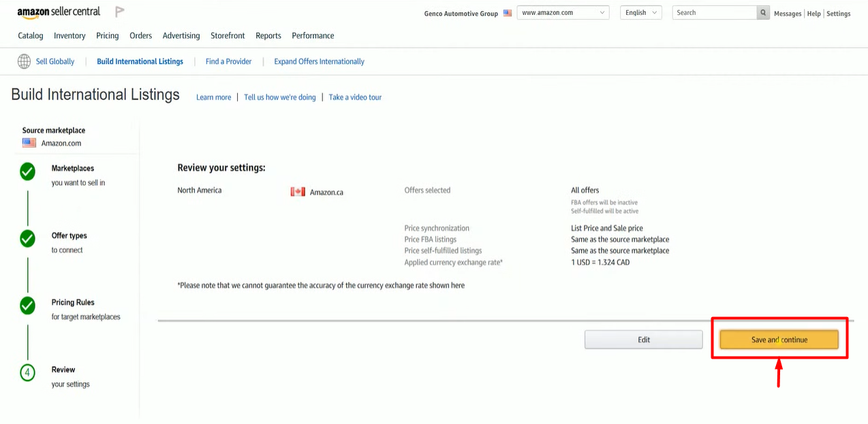Open the Performance menu
This screenshot has height=424, width=868.
click(x=313, y=35)
